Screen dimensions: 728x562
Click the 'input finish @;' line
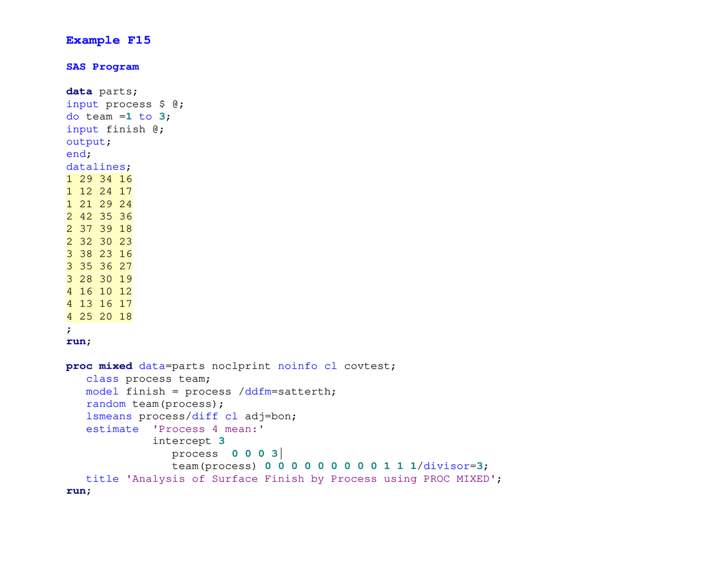pyautogui.click(x=115, y=130)
